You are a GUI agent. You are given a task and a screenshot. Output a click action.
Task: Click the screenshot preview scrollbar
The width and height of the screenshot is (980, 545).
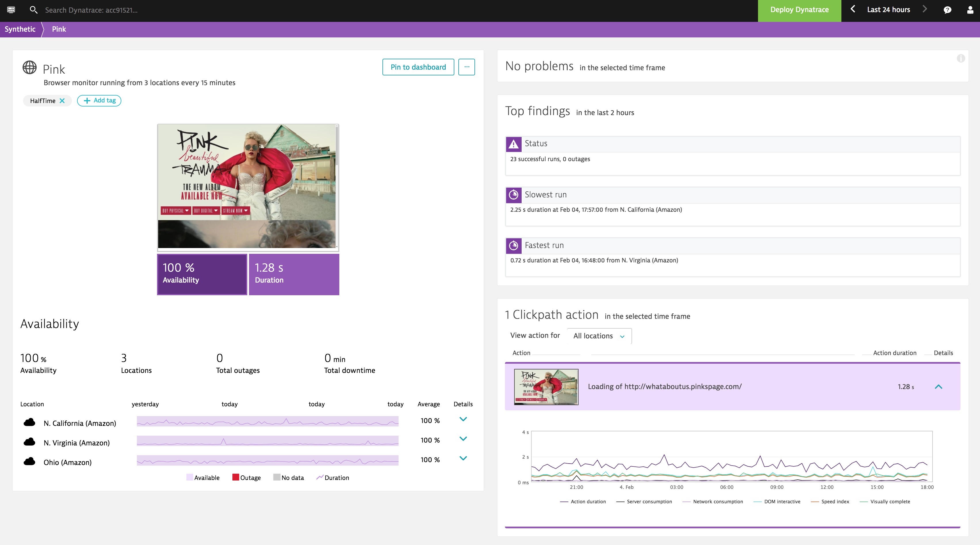[x=337, y=146]
